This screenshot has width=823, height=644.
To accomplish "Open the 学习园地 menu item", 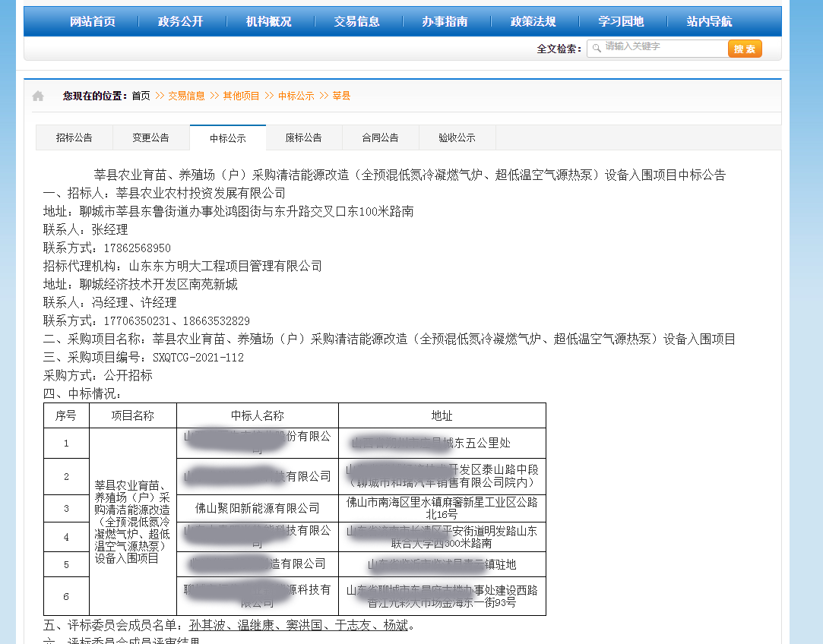I will click(622, 21).
